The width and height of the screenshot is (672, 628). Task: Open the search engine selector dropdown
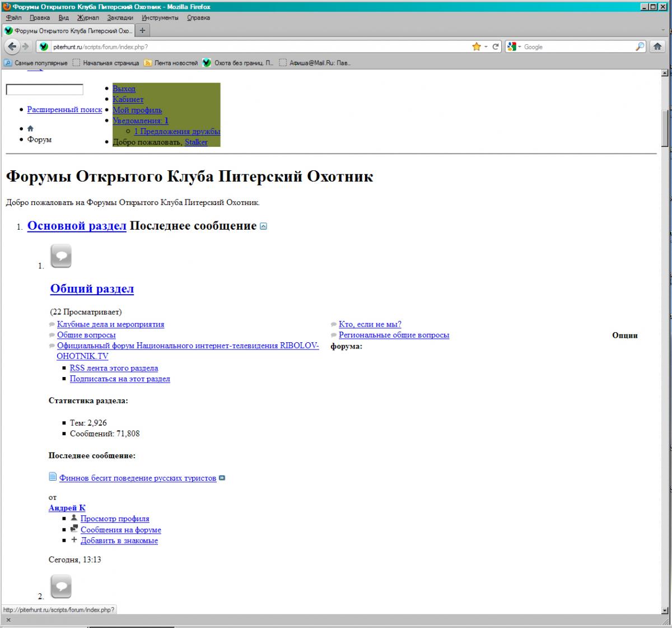point(514,47)
